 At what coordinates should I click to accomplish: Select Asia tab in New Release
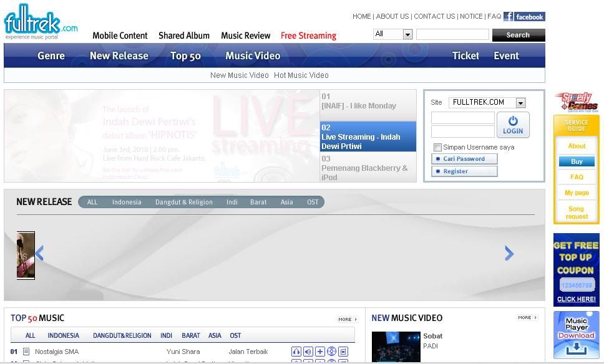click(x=286, y=203)
